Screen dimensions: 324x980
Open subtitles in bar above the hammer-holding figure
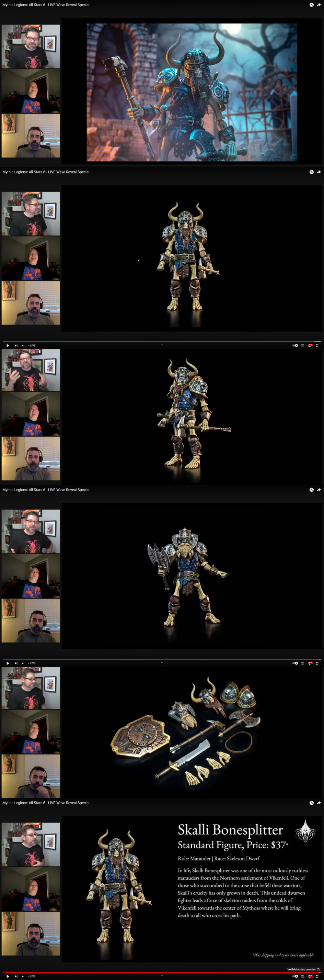click(303, 346)
